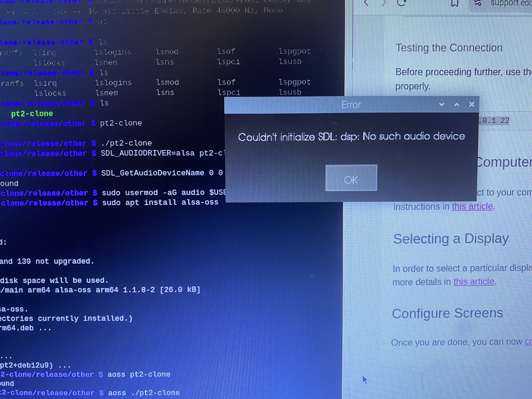Close the Error dialog with the X
Image resolution: width=532 pixels, height=399 pixels.
[x=472, y=104]
